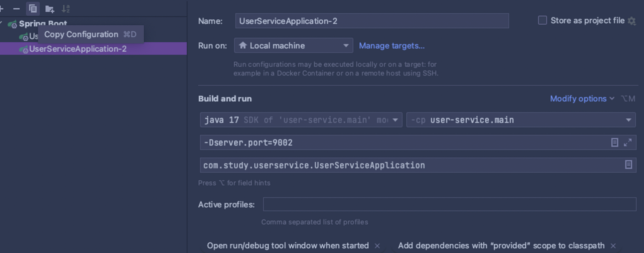Viewport: 644px width, 253px height.
Task: Click the Spring Boot group icon
Action: pyautogui.click(x=12, y=24)
